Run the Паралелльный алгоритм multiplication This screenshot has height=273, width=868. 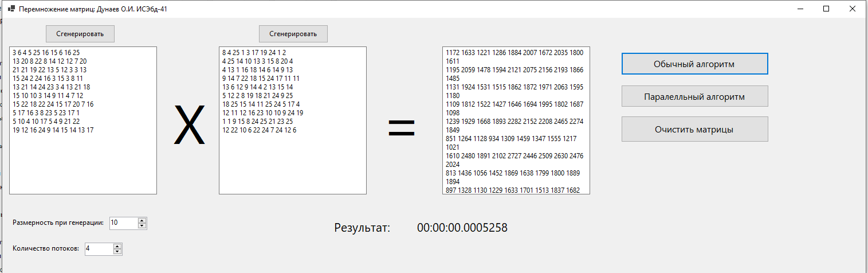694,97
